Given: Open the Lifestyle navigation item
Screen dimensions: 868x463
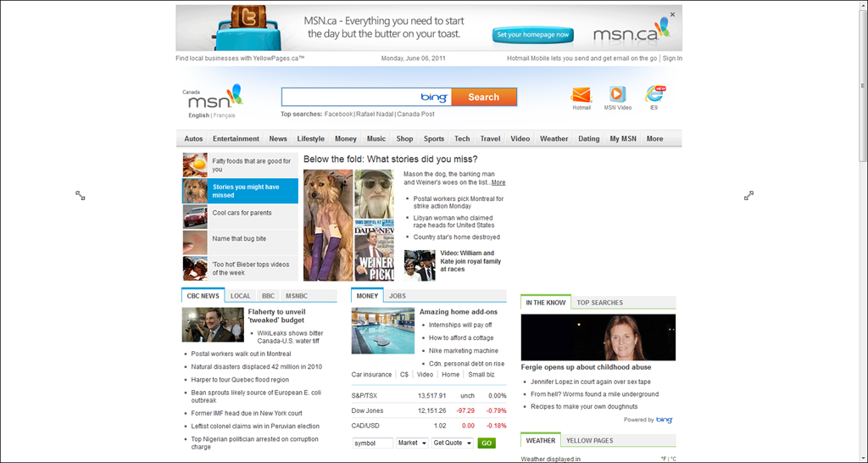Looking at the screenshot, I should click(310, 139).
